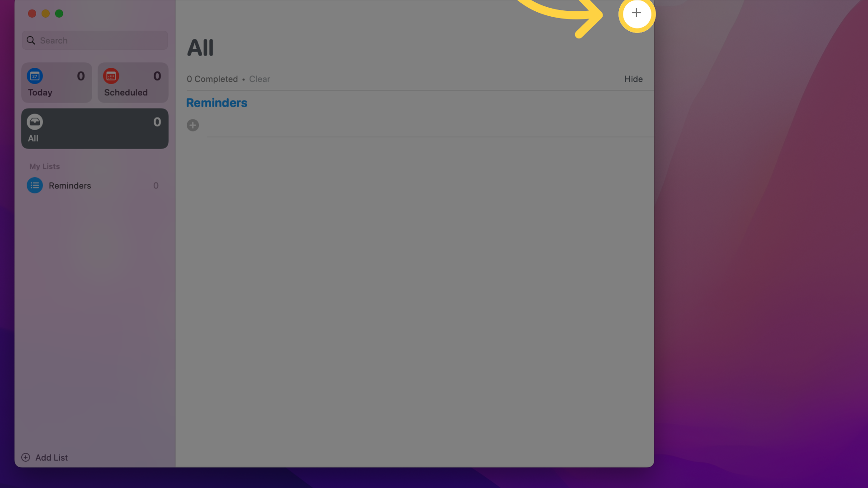Click the All reminders icon

[34, 122]
